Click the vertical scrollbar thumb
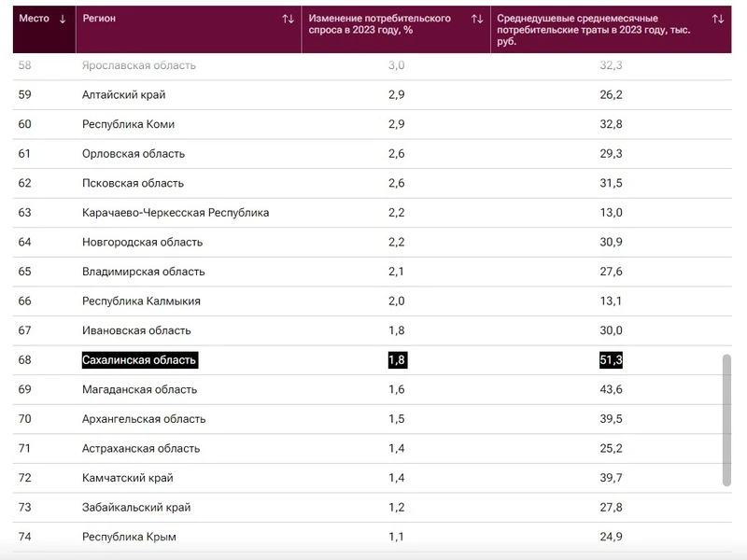 [727, 420]
